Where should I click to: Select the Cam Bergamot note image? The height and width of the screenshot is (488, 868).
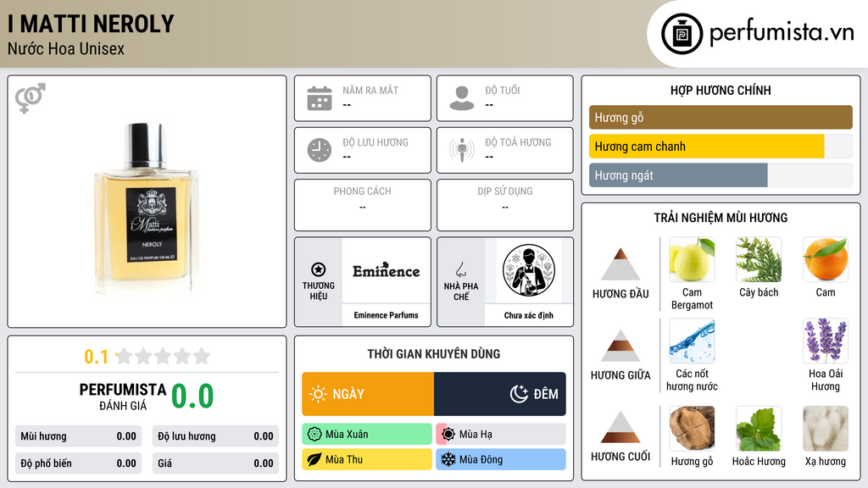(x=692, y=259)
